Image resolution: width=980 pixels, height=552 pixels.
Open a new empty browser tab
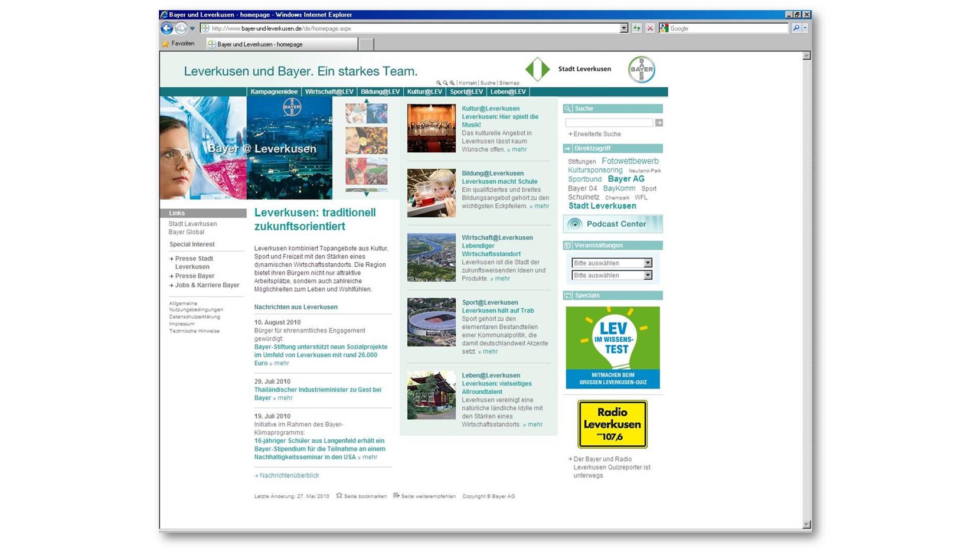pos(367,44)
